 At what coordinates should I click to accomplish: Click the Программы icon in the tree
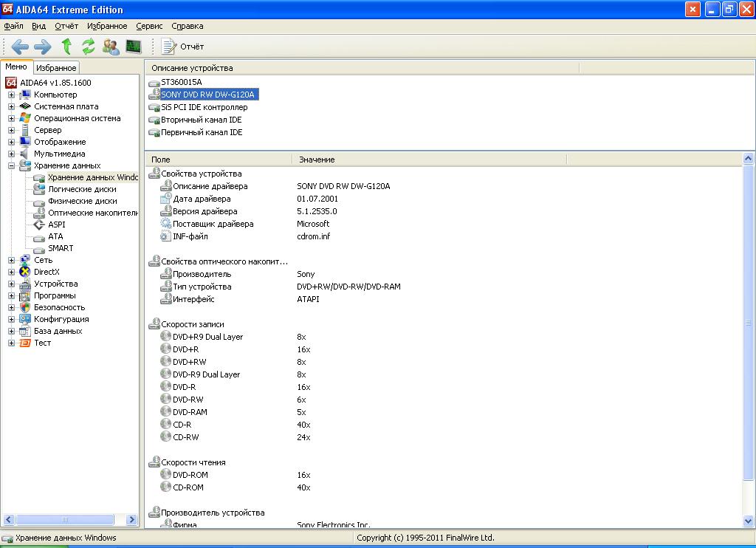[x=25, y=295]
